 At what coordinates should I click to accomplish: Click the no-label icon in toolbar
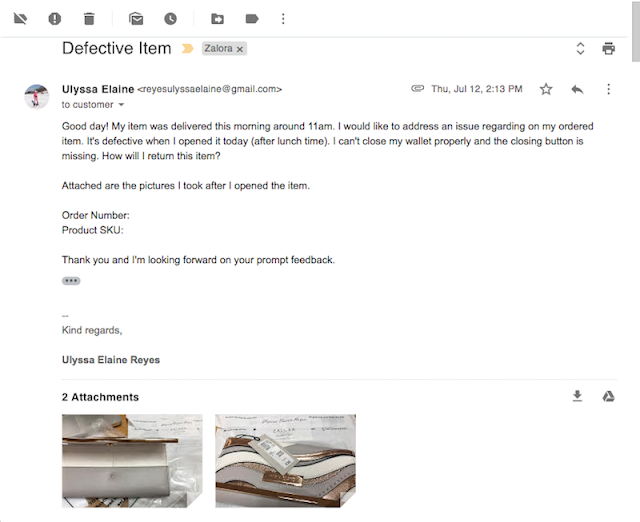pyautogui.click(x=20, y=18)
